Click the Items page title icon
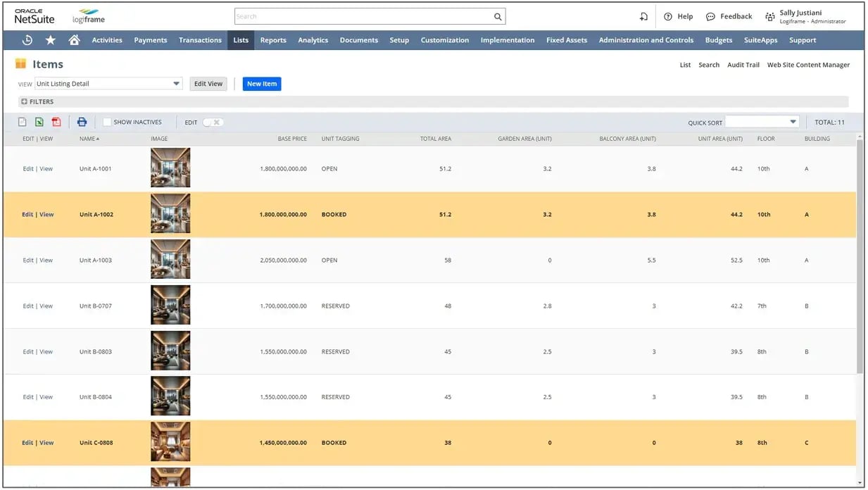This screenshot has width=868, height=490. coord(21,64)
